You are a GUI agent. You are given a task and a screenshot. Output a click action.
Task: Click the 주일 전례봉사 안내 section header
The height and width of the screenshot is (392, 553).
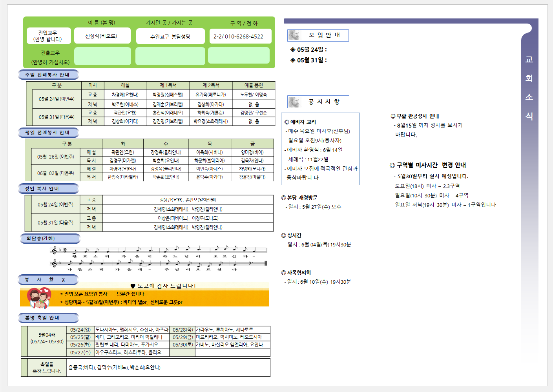pyautogui.click(x=48, y=75)
